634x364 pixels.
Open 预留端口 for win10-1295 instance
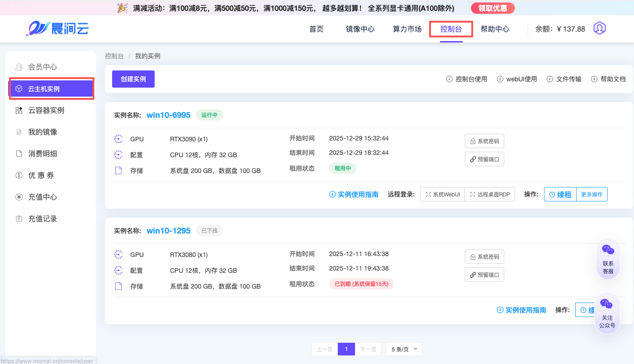484,275
